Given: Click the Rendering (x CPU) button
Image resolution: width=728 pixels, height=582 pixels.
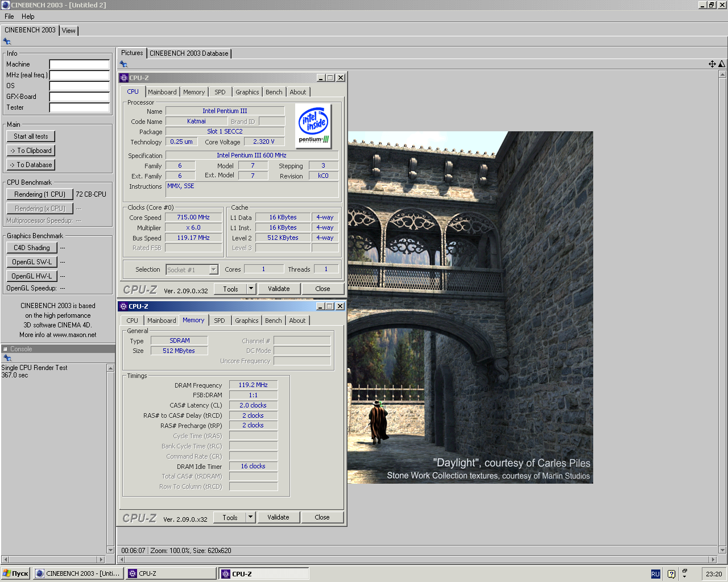Looking at the screenshot, I should tap(40, 209).
